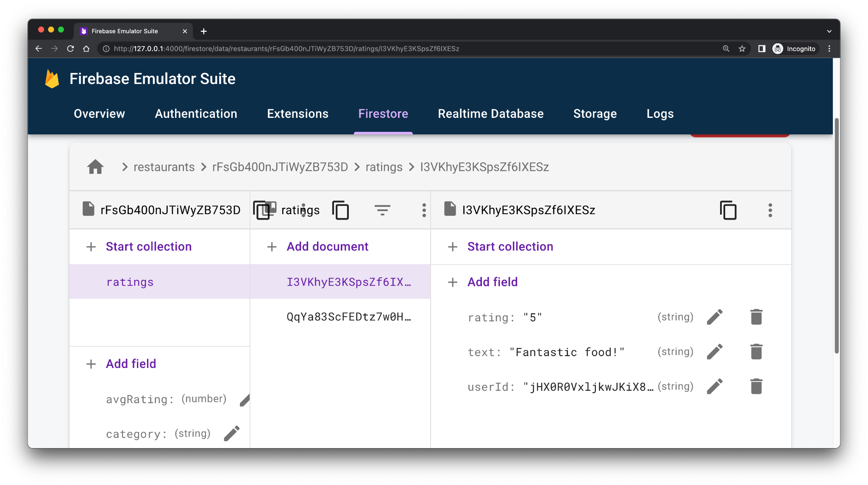Click the copy icon next to ratings collection
Image resolution: width=868 pixels, height=485 pixels.
341,210
